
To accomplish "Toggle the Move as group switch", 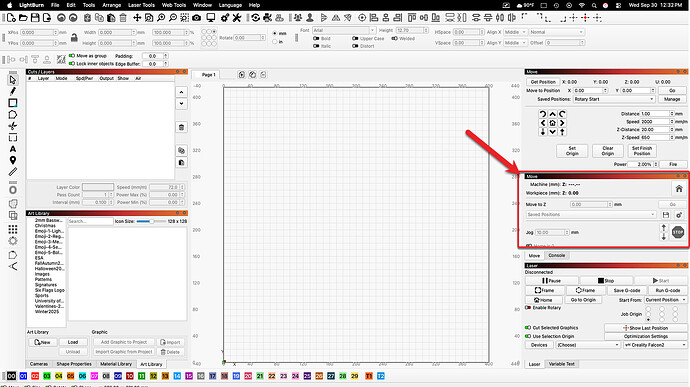I will coord(72,56).
